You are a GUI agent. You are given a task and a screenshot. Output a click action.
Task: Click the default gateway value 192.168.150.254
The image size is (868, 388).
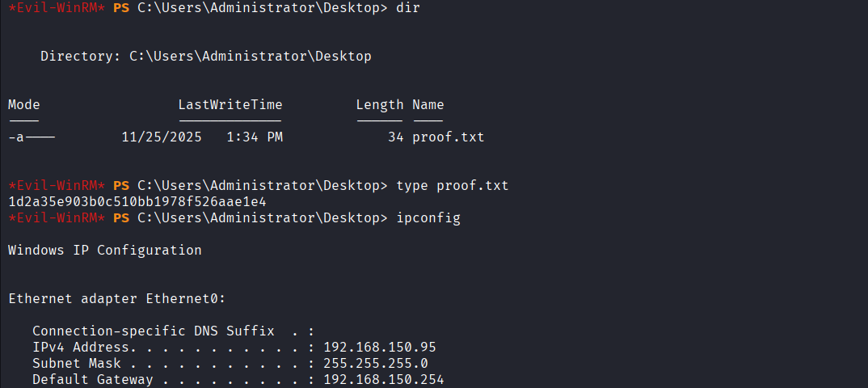[x=383, y=379]
